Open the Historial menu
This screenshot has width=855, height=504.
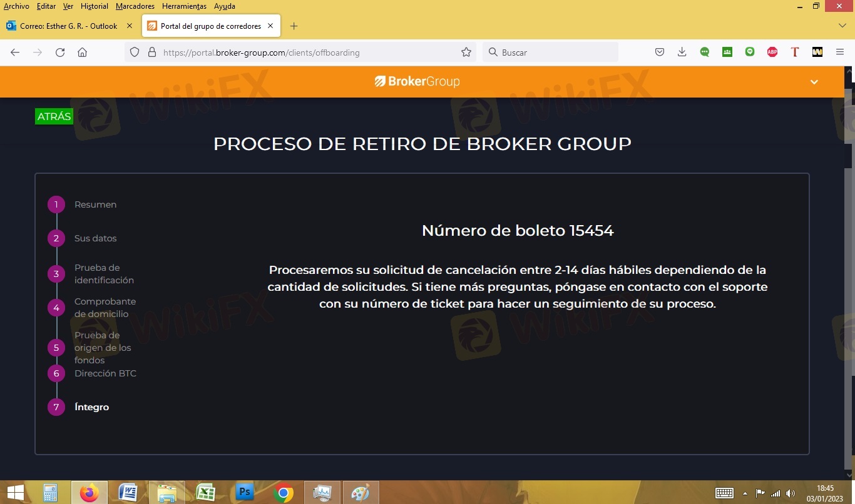pos(95,6)
